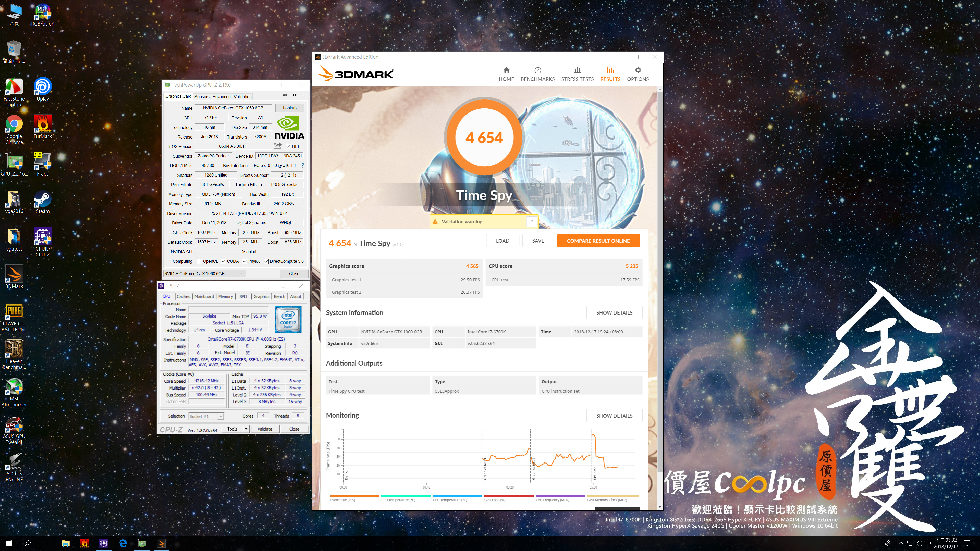The height and width of the screenshot is (551, 980).
Task: Click Frame rate legend color bar
Action: click(x=354, y=496)
